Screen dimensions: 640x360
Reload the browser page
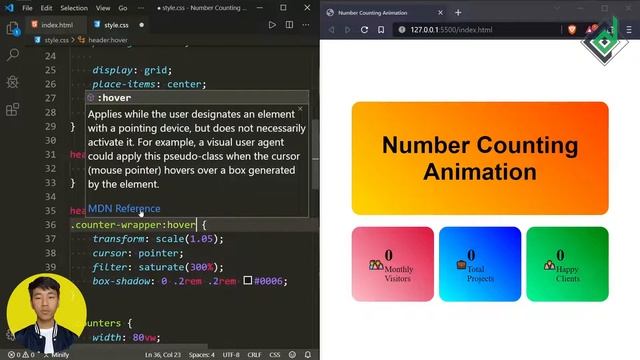[364, 30]
